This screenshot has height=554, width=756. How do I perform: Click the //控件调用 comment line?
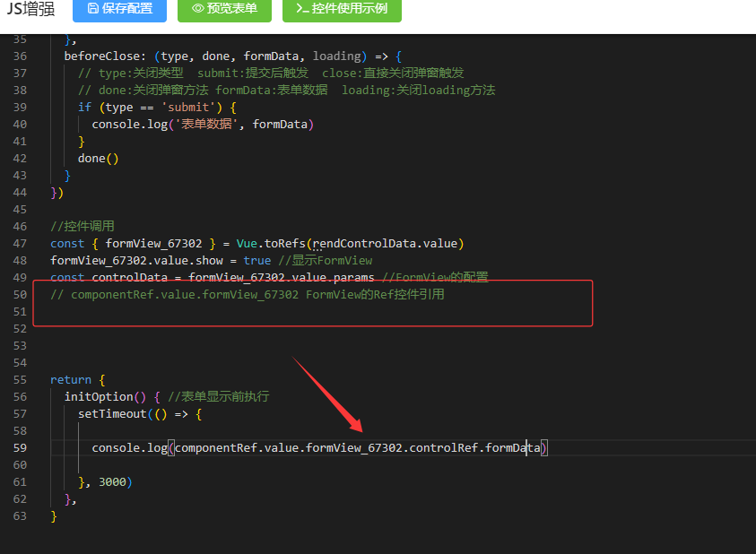point(83,226)
